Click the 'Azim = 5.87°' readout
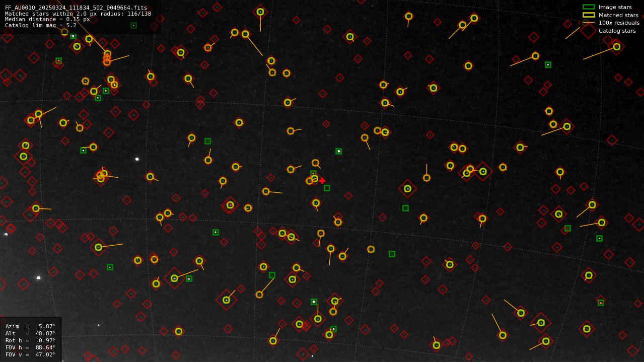The width and height of the screenshot is (644, 362). coord(30,326)
